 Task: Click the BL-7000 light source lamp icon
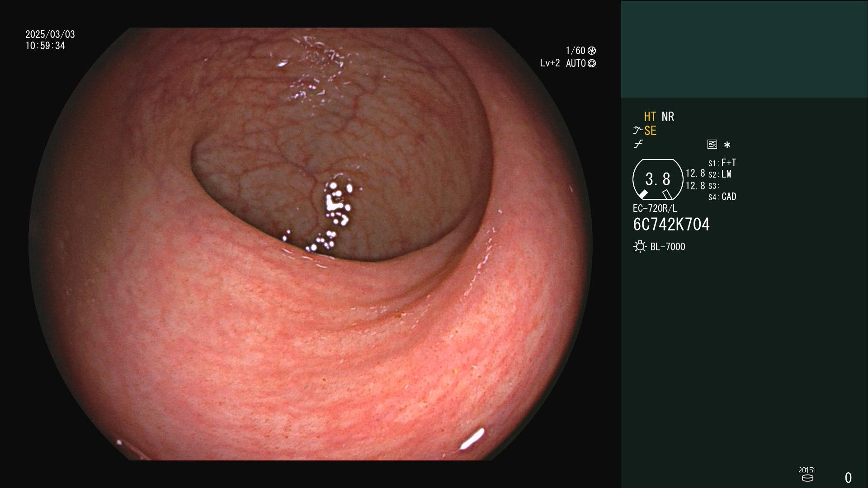(x=640, y=247)
